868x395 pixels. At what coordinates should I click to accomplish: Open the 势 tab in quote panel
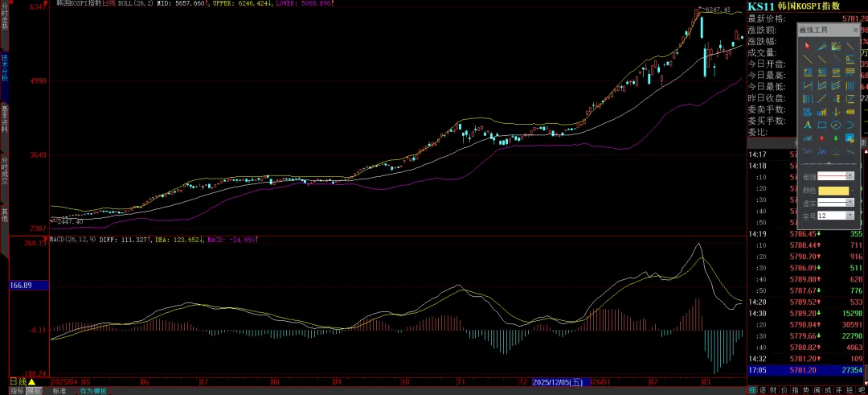809,390
